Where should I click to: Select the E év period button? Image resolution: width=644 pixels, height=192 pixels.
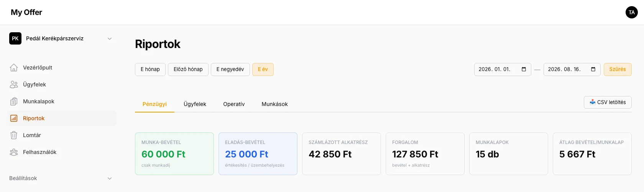coord(263,70)
